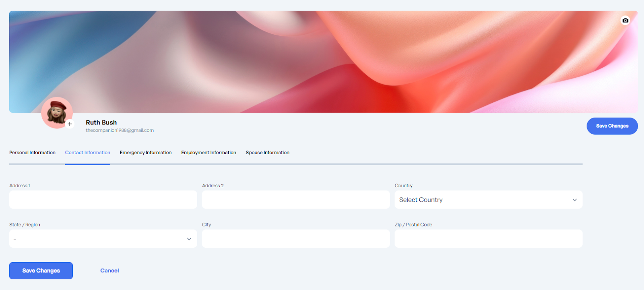
Task: Click the chevron arrow in the Country field
Action: pyautogui.click(x=574, y=200)
